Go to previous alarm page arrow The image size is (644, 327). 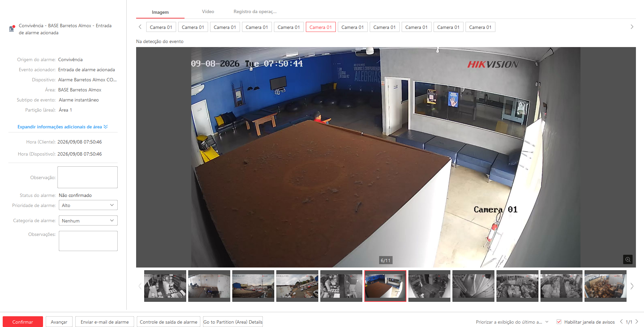click(x=621, y=322)
